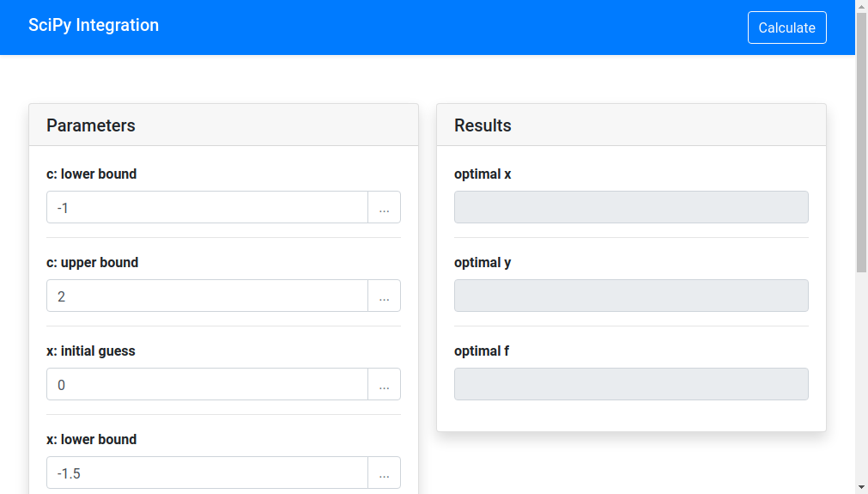Viewport: 868px width, 494px height.
Task: Open ellipsis options for x: lower bound
Action: 384,473
